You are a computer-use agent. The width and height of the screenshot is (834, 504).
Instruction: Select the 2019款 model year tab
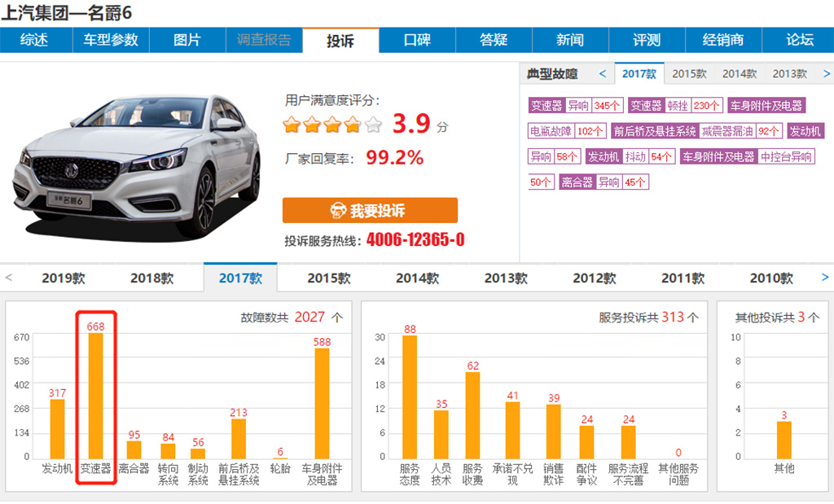tap(63, 278)
